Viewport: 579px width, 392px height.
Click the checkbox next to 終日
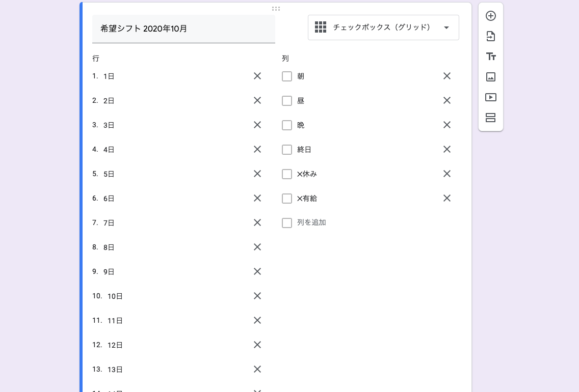(x=287, y=149)
